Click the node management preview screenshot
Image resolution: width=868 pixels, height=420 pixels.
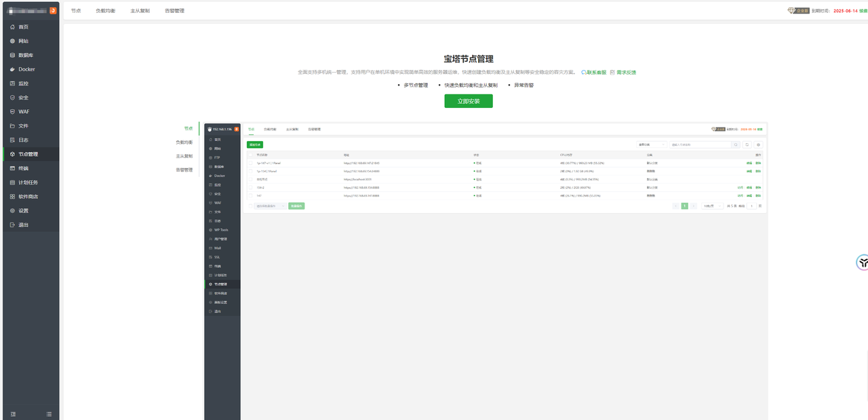pyautogui.click(x=486, y=271)
